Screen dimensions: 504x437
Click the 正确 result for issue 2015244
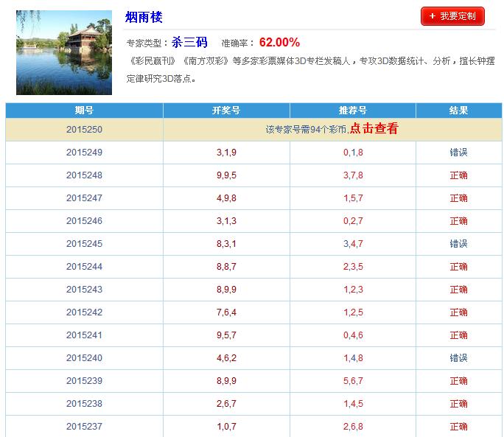[458, 267]
